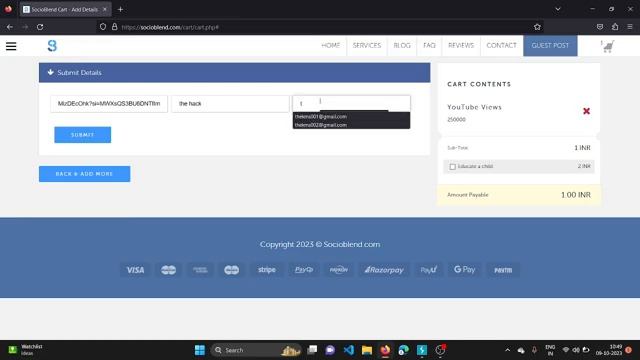
Task: Click the Socioblend logo
Action: (52, 46)
